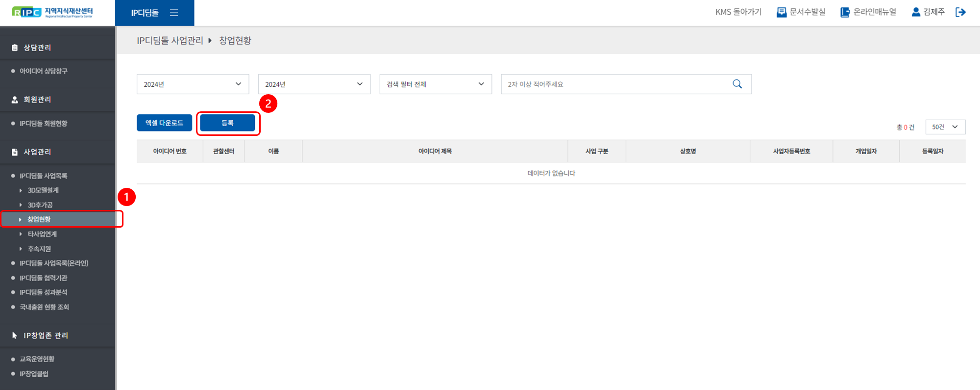The width and height of the screenshot is (980, 390).
Task: Open the first 2024년 year dropdown
Action: 193,84
